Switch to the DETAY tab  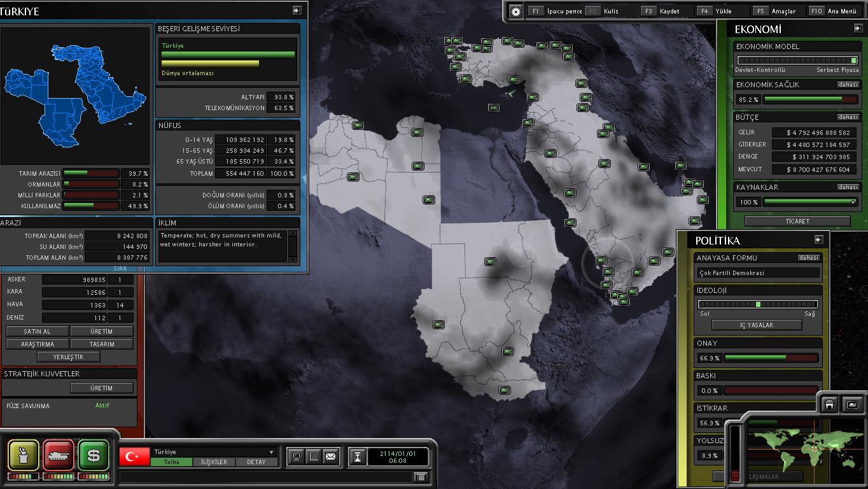(x=256, y=462)
